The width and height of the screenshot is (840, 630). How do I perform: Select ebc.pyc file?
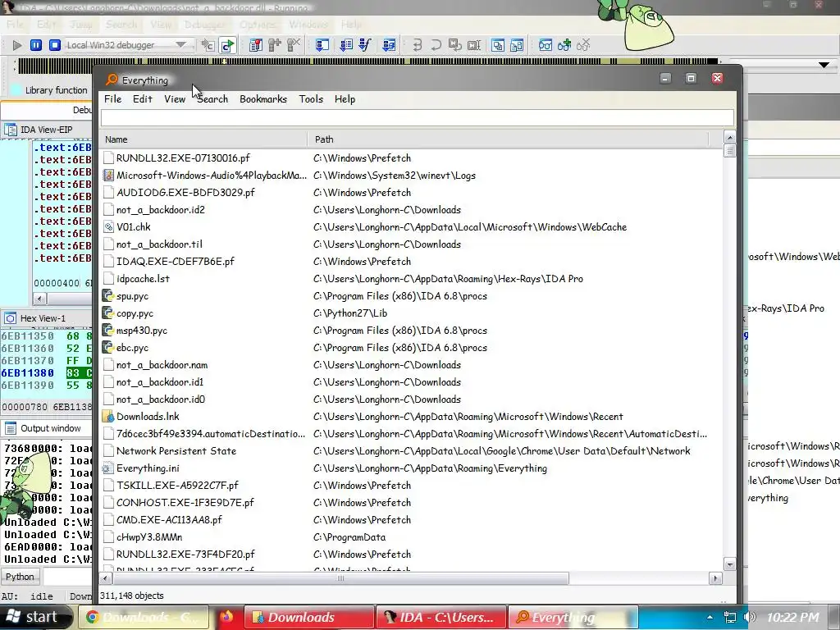coord(132,348)
